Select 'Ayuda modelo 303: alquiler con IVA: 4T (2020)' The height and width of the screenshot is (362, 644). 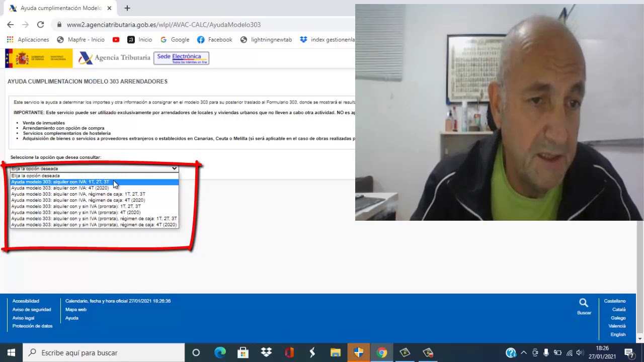click(60, 188)
